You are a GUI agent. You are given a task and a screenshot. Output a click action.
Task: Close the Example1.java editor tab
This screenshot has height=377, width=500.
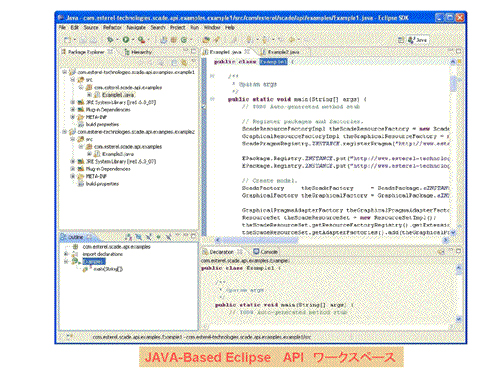coord(247,52)
